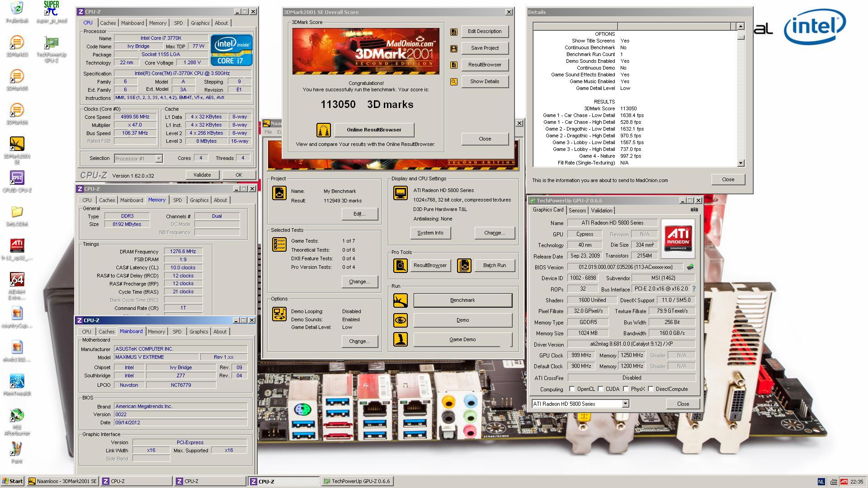Screen dimensions: 868x488
Task: Click the Validate button in CPU-Z
Action: [x=202, y=175]
